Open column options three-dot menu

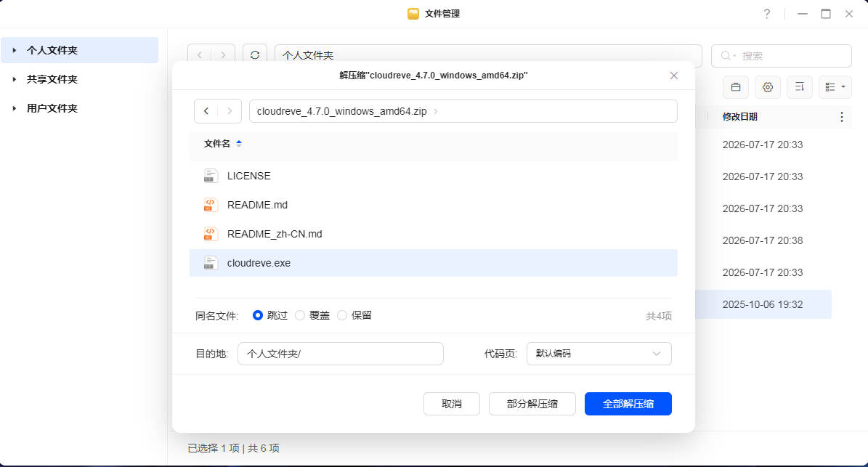click(x=841, y=117)
